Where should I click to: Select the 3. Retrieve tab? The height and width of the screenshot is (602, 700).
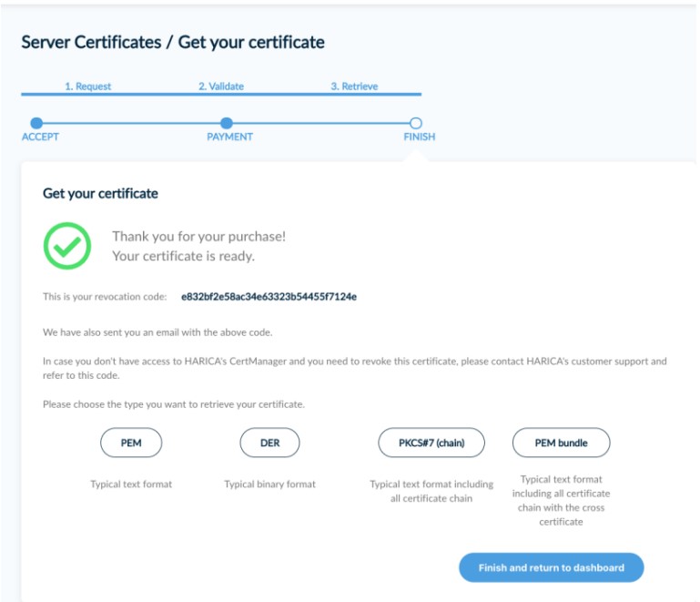[x=354, y=87]
